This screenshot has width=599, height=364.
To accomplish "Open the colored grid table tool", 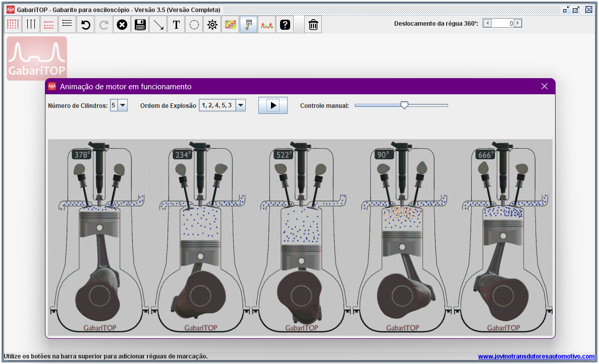I will (230, 25).
